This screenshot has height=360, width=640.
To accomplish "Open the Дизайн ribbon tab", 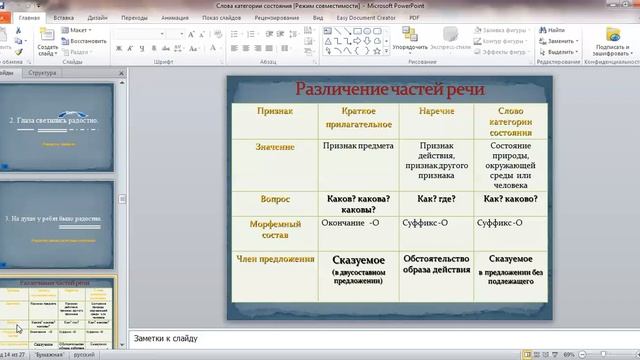I will [x=97, y=18].
